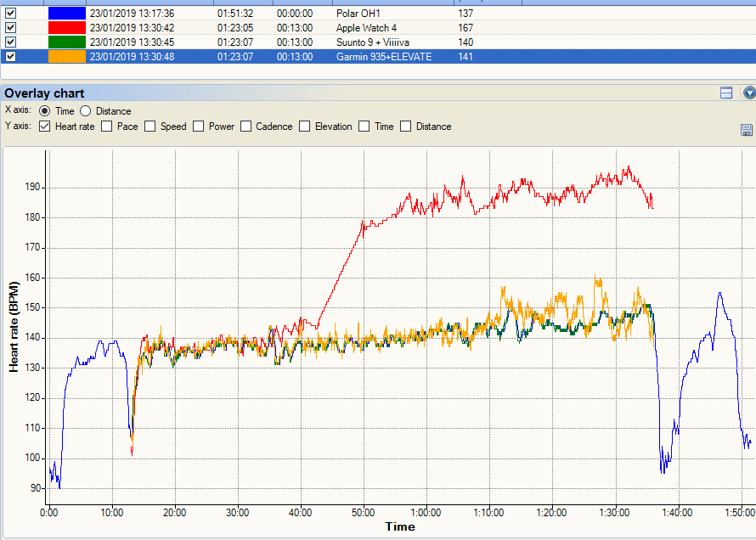Enable Pace on the Y axis
The width and height of the screenshot is (756, 540).
107,127
